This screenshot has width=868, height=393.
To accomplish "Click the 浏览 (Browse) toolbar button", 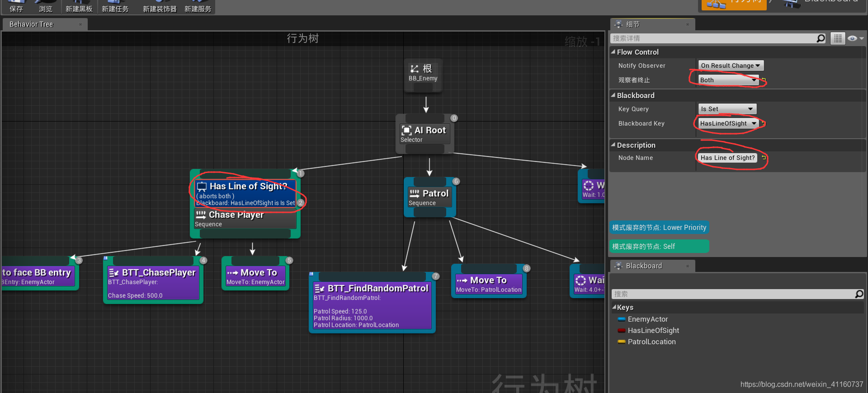I will (x=45, y=6).
